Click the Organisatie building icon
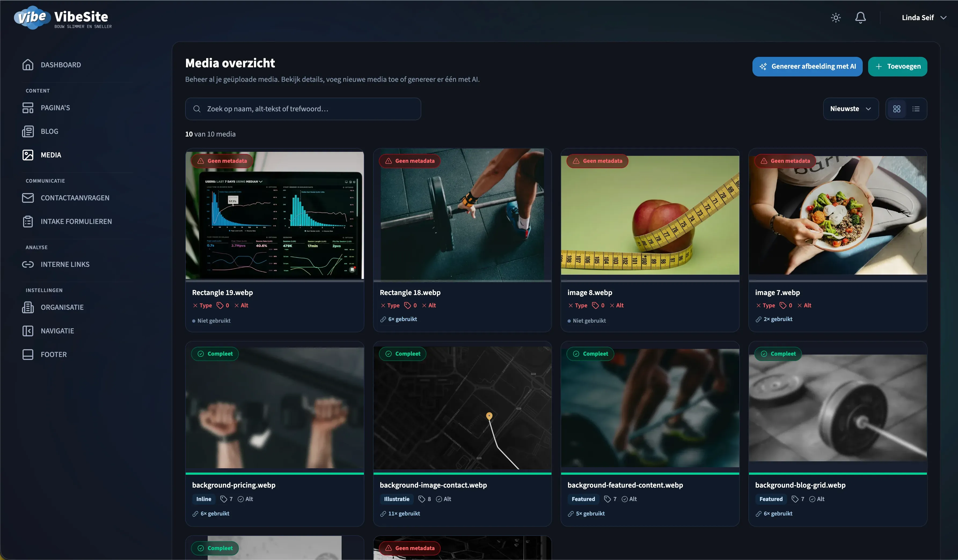The image size is (958, 560). point(28,307)
